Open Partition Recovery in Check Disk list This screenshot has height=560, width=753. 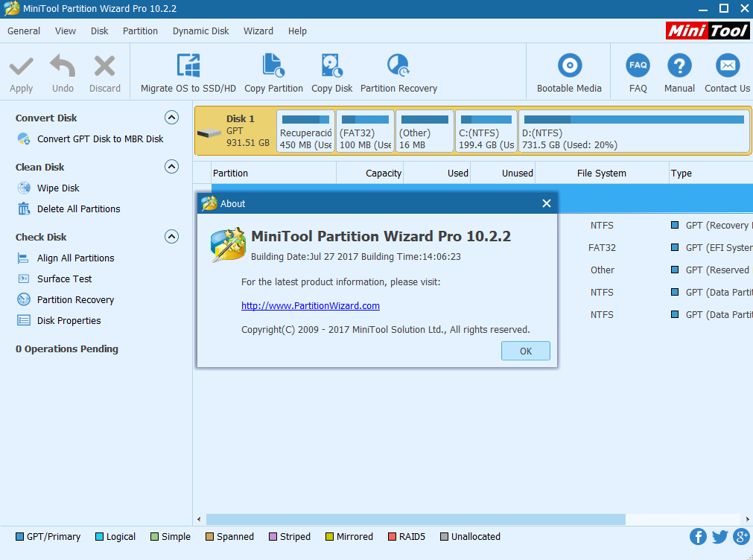[x=75, y=299]
